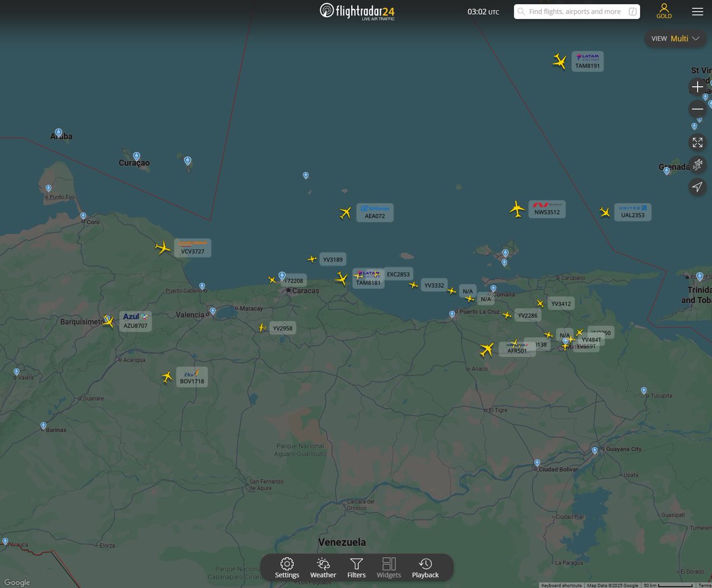Click the Google logo on map

click(x=17, y=582)
